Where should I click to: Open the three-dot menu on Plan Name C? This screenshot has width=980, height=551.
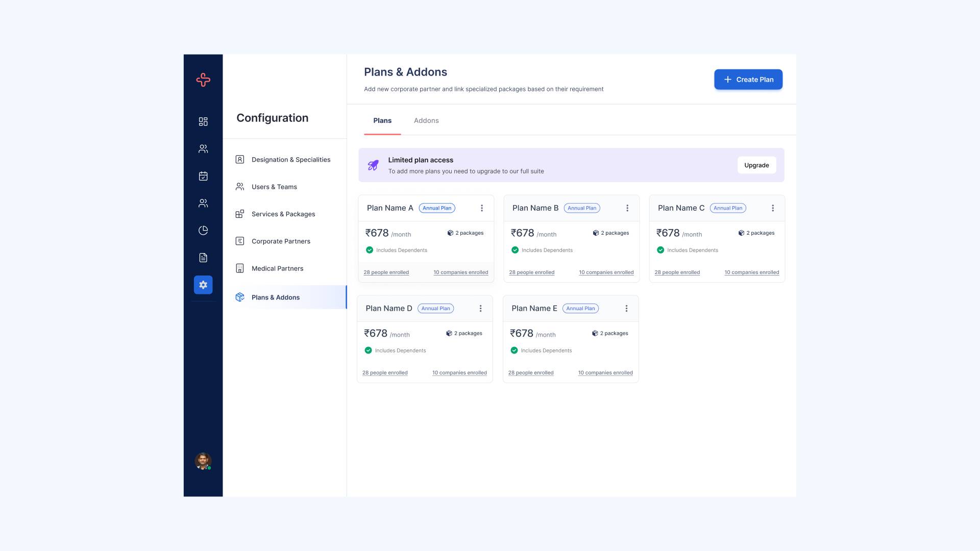(773, 208)
